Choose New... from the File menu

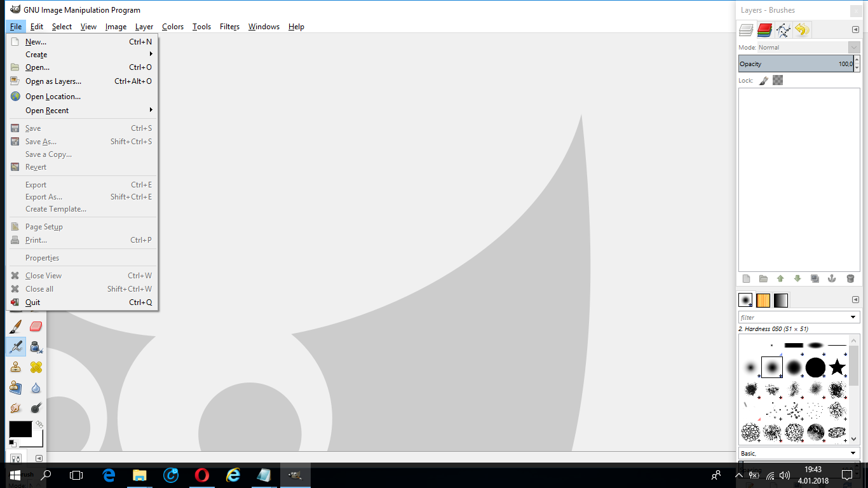(x=82, y=42)
